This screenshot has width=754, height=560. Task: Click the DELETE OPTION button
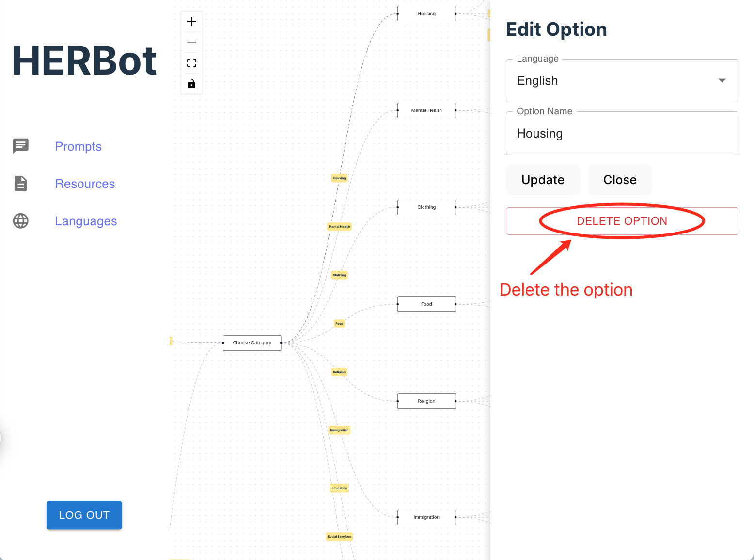622,221
